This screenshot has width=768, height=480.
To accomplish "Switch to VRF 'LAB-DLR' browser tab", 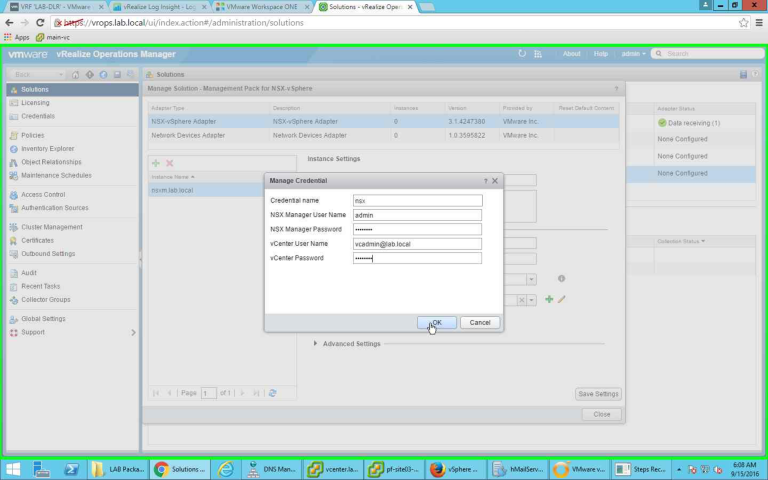I will tap(57, 7).
